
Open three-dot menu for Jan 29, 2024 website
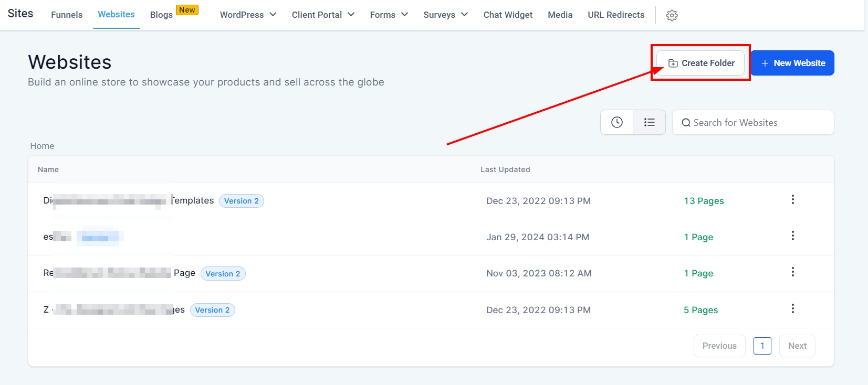coord(792,236)
